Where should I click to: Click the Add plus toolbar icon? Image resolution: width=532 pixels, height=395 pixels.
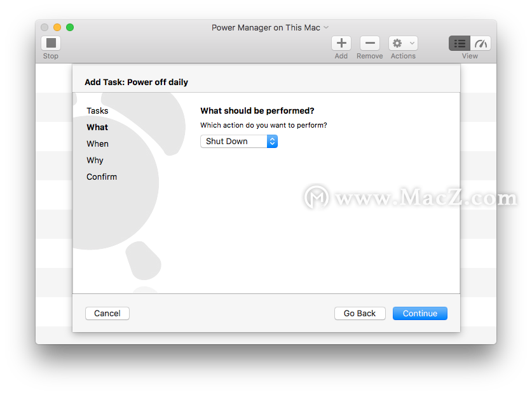[341, 43]
